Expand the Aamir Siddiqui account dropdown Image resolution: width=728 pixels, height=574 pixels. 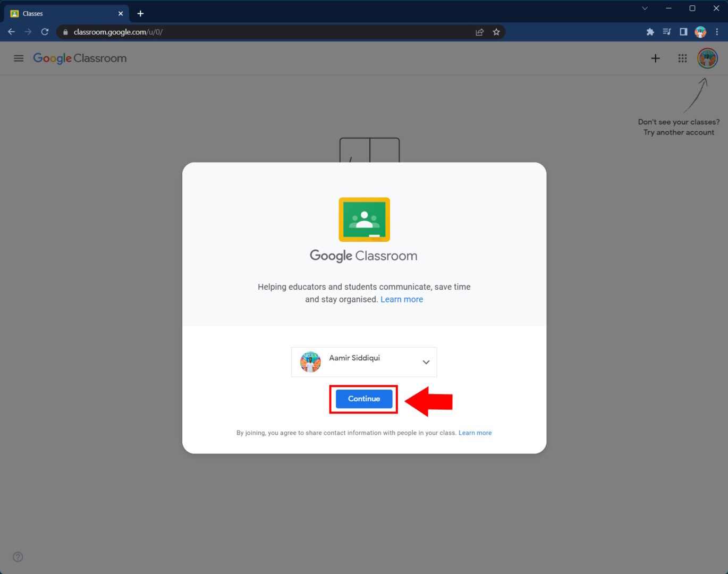(364, 362)
